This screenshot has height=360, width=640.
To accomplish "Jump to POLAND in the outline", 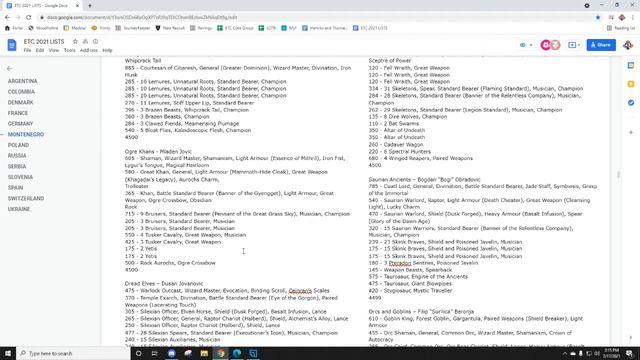I will [x=18, y=145].
